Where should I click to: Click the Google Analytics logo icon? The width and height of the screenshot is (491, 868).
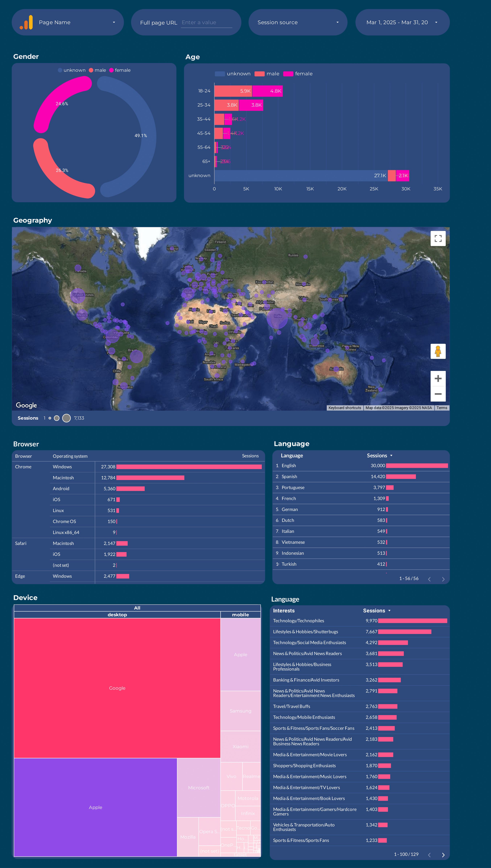coord(26,22)
